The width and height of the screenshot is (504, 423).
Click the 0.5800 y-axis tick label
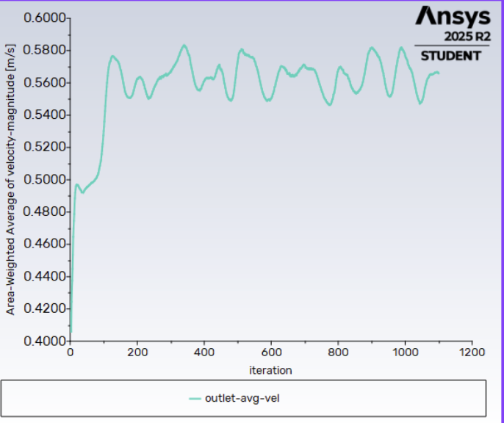(x=43, y=51)
